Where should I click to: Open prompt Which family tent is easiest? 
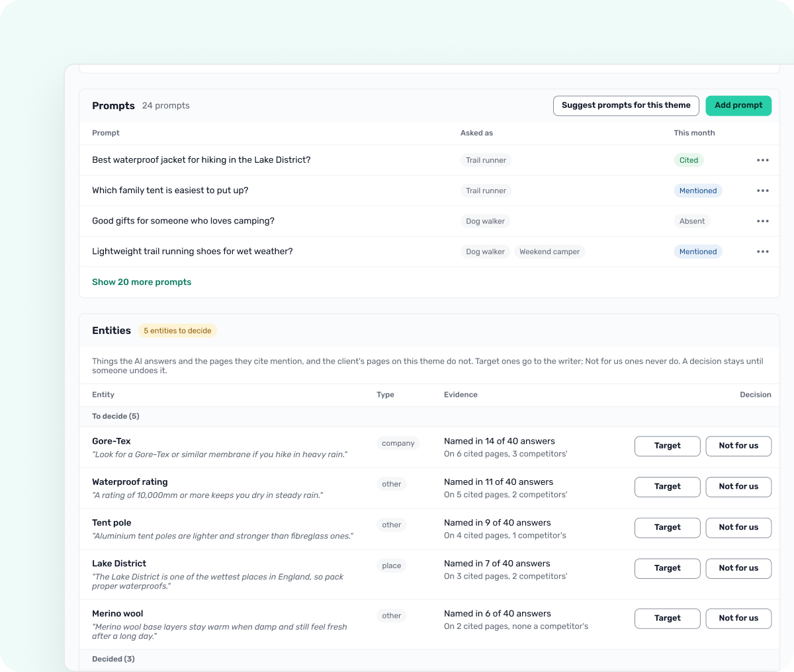click(x=170, y=190)
